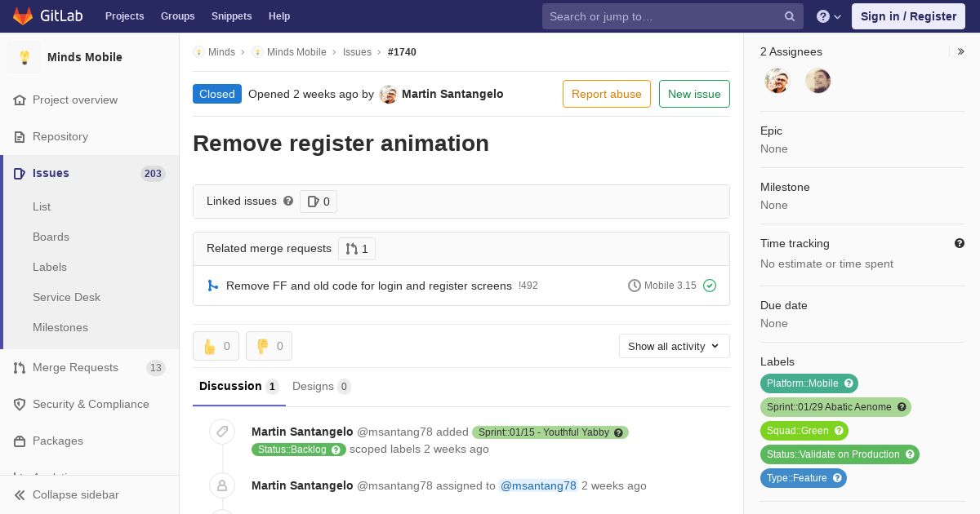Image resolution: width=980 pixels, height=514 pixels.
Task: Open Snippets in top bar
Action: 232,16
